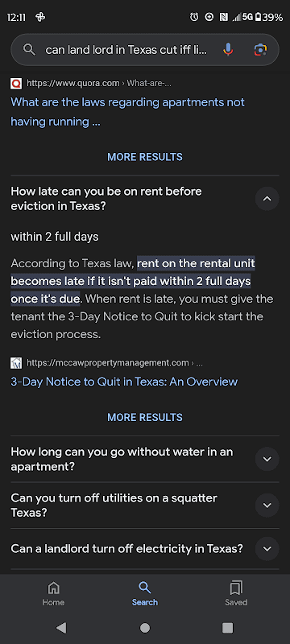Switch to the Home tab
This screenshot has width=290, height=644.
coord(53,594)
